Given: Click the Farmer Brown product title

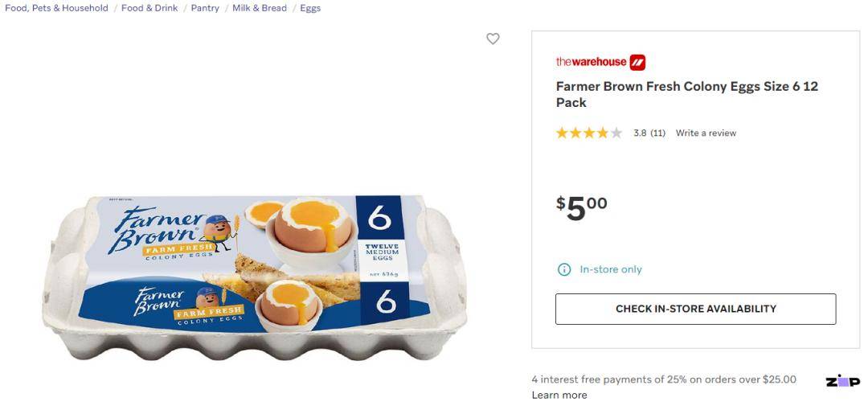Looking at the screenshot, I should pyautogui.click(x=687, y=95).
